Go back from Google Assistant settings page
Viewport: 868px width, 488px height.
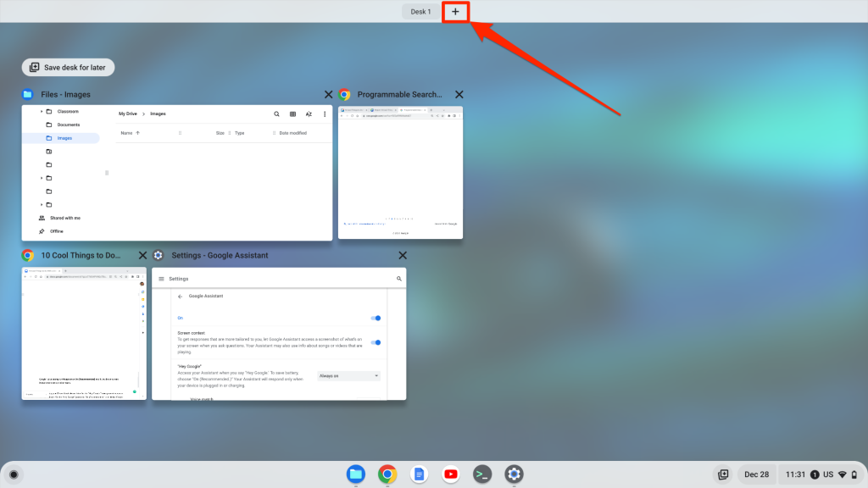(180, 297)
